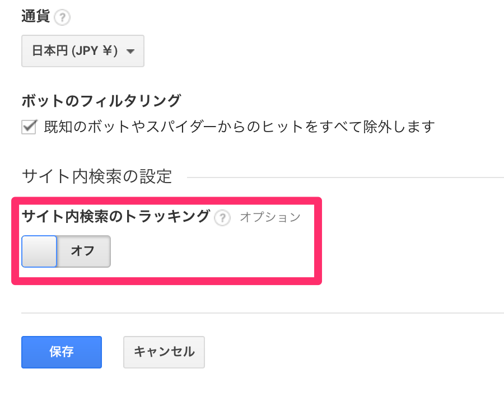Expand the currency list to change from JPY
504x420 pixels.
click(x=82, y=50)
